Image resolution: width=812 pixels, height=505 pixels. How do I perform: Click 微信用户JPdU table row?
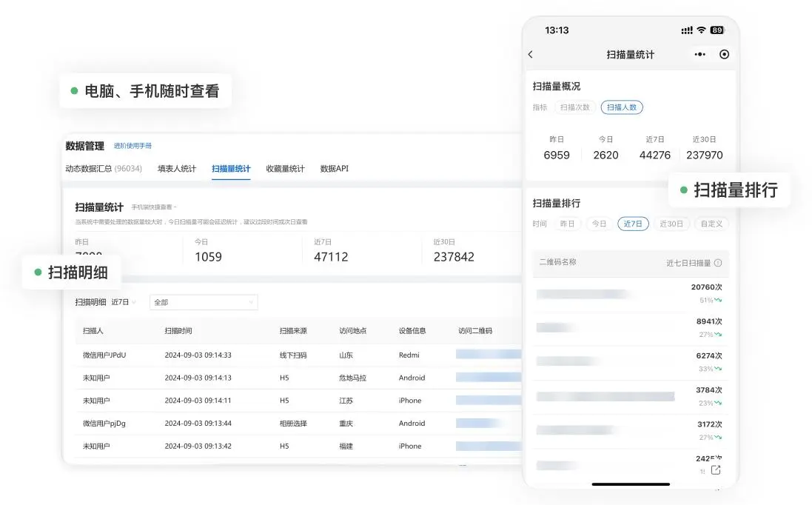(298, 355)
